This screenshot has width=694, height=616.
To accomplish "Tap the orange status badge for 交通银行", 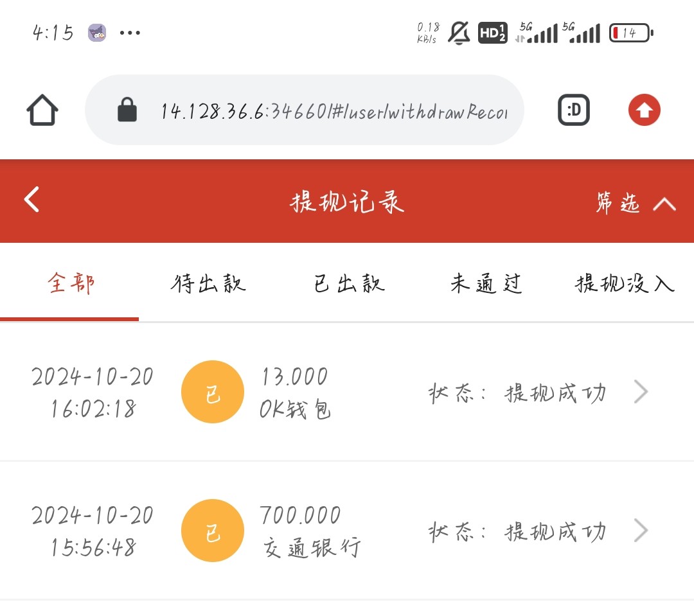I will (x=213, y=531).
